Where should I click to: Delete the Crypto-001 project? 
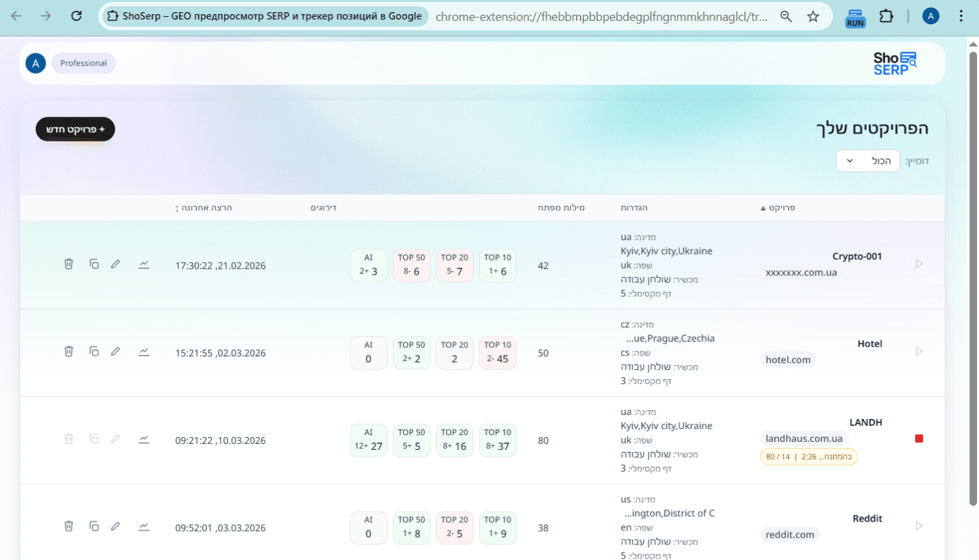68,264
